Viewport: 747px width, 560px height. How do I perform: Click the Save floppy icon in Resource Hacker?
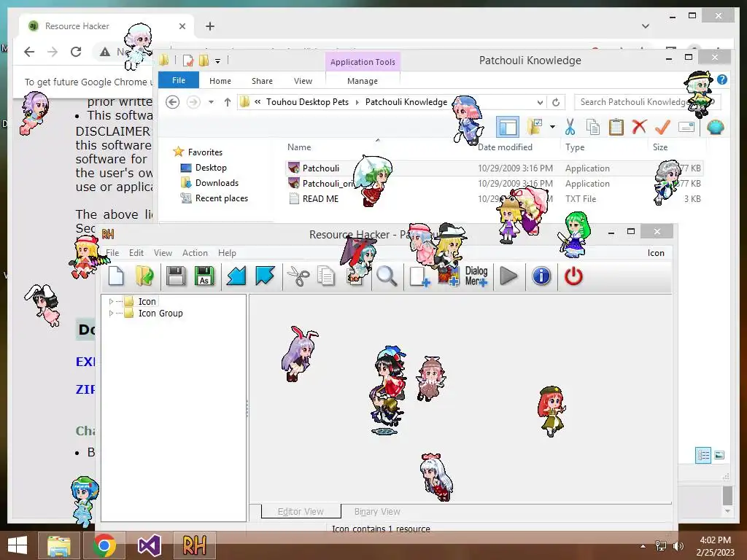[176, 276]
